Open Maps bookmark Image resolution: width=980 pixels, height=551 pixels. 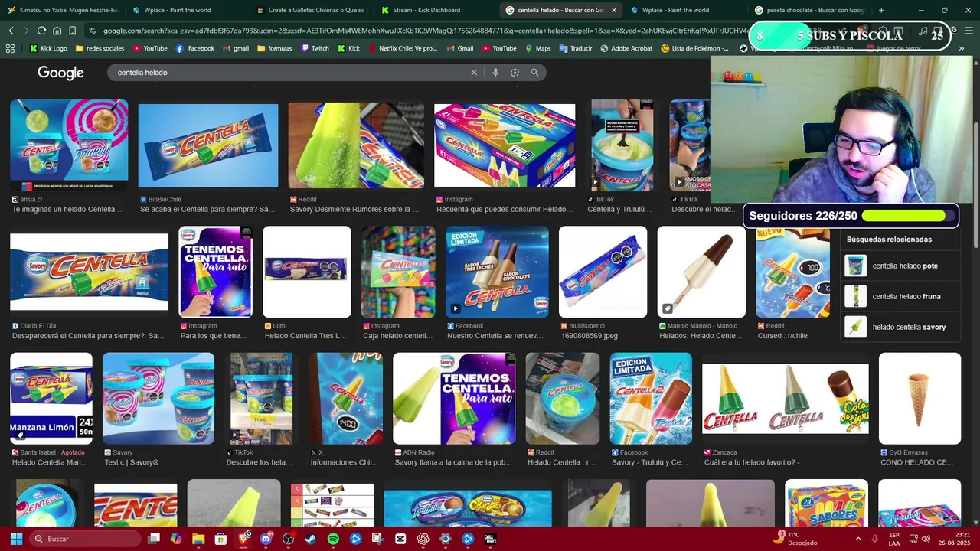[537, 48]
